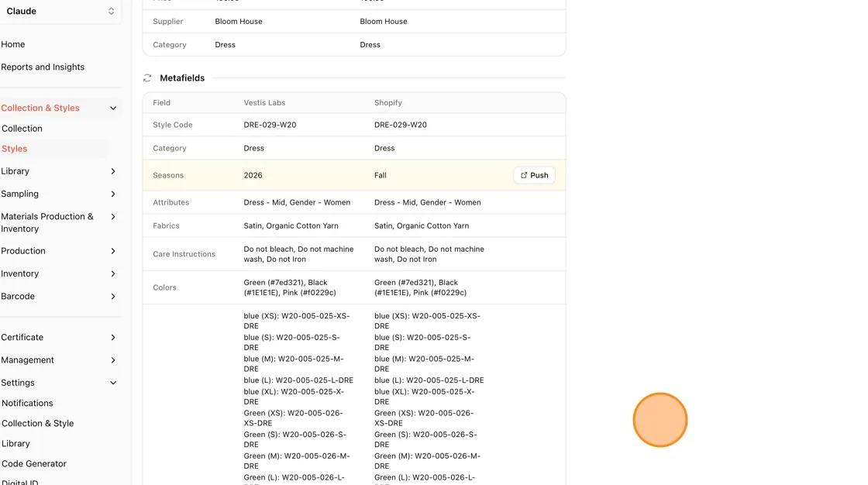
Task: Click Vestis Labs Care Instructions value
Action: tap(298, 254)
